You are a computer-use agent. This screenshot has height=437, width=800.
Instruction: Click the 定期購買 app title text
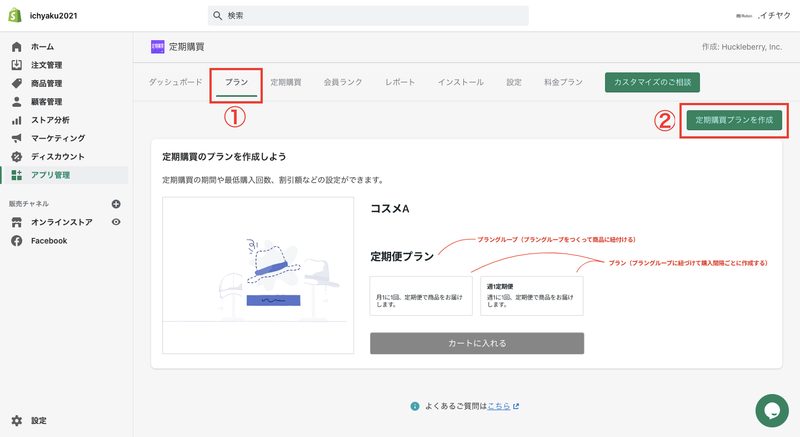(x=187, y=47)
